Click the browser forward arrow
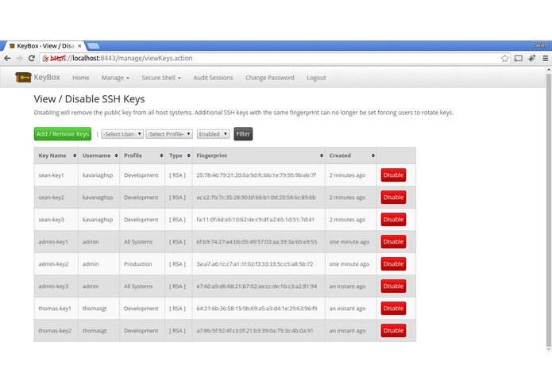 (19, 59)
